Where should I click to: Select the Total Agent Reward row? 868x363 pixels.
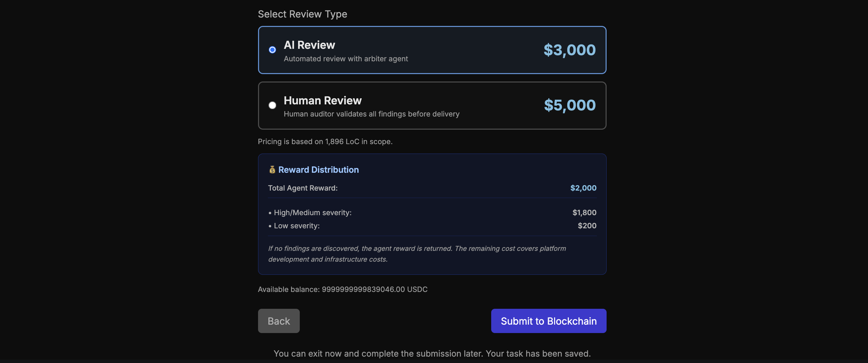click(x=432, y=188)
